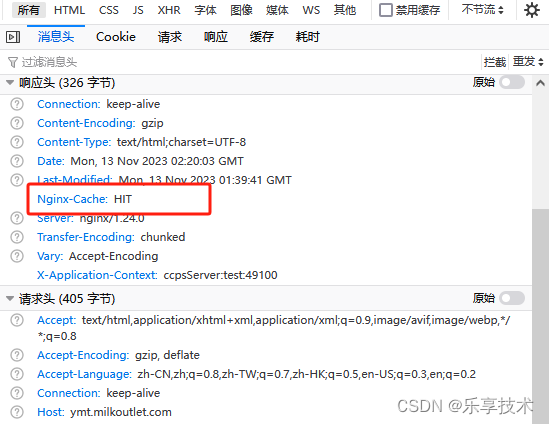Collapse the 响应头 section
This screenshot has width=549, height=424.
pyautogui.click(x=10, y=83)
